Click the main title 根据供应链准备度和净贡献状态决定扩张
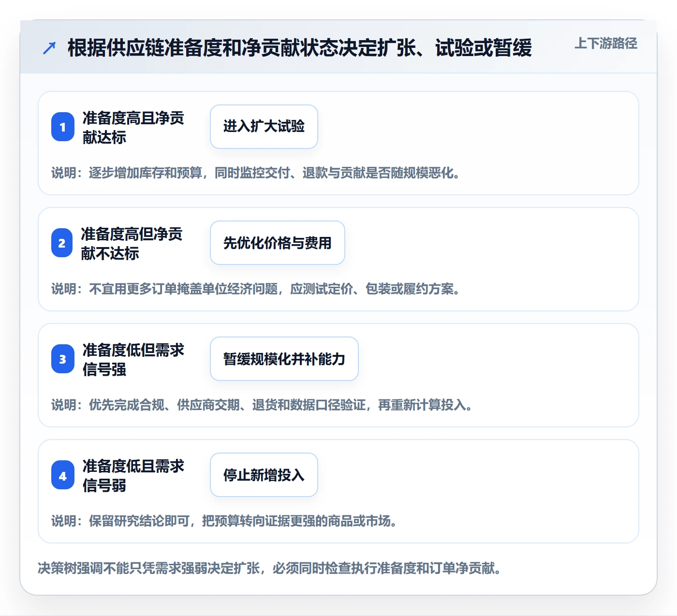 pyautogui.click(x=300, y=48)
